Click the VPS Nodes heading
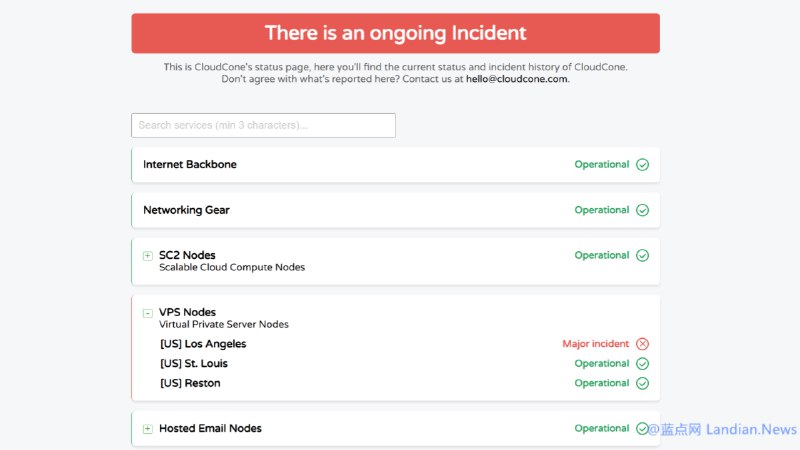800x450 pixels. point(187,312)
